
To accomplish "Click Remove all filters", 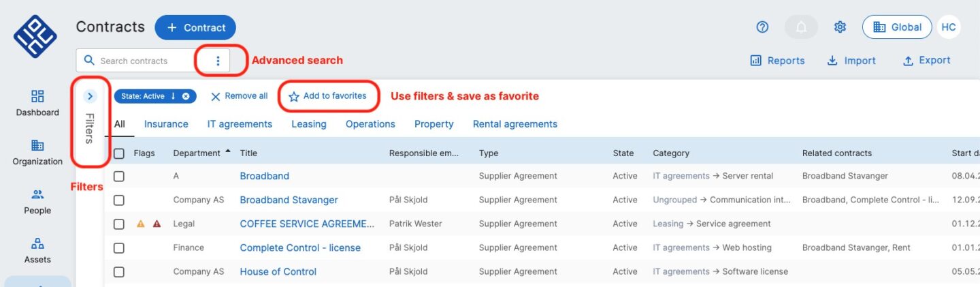I will coord(239,96).
